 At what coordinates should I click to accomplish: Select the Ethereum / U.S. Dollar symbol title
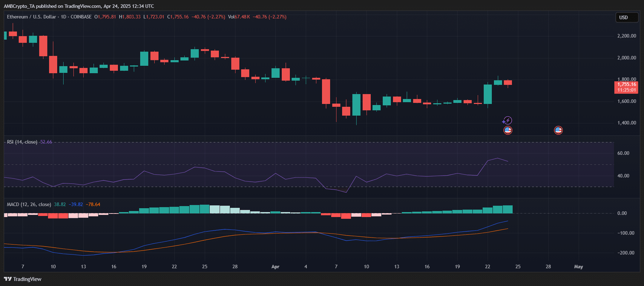[31, 17]
